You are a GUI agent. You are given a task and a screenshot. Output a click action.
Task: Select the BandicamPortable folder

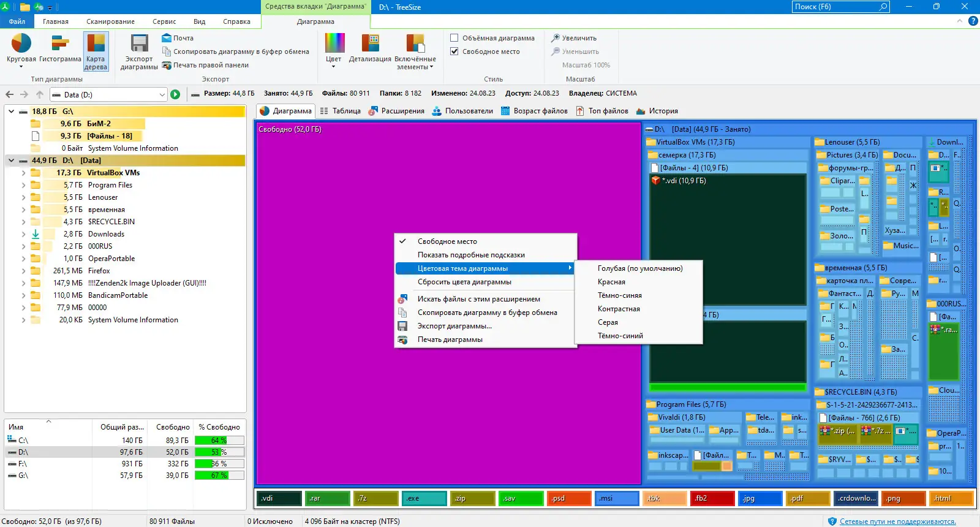pyautogui.click(x=118, y=295)
